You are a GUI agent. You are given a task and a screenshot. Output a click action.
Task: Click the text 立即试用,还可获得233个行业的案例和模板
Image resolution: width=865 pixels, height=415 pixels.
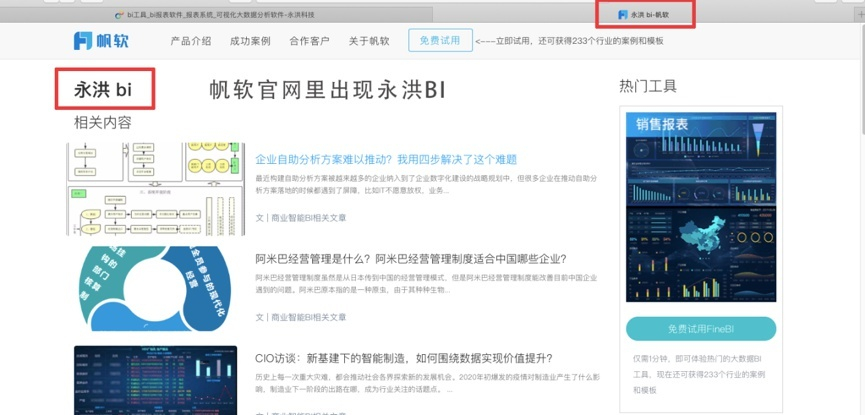click(x=569, y=41)
